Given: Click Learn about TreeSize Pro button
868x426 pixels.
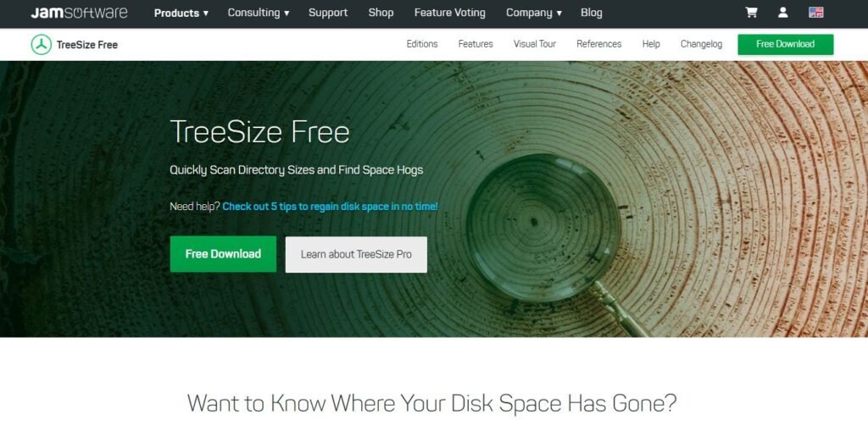Looking at the screenshot, I should (356, 254).
